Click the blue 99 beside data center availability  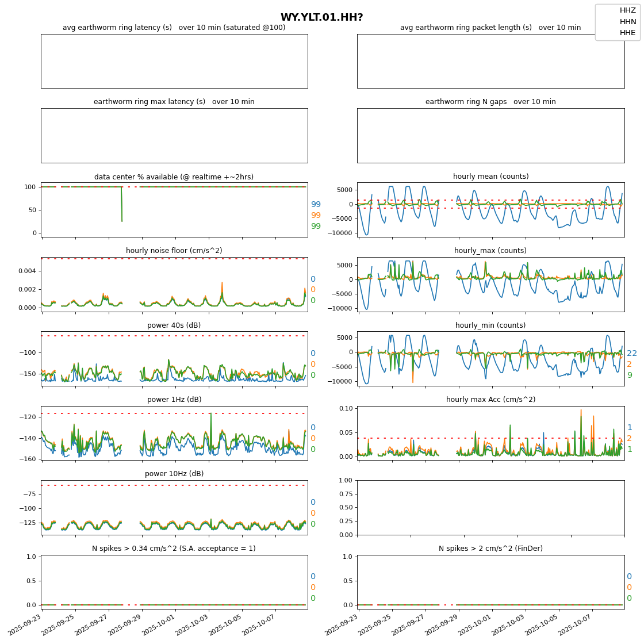316,205
